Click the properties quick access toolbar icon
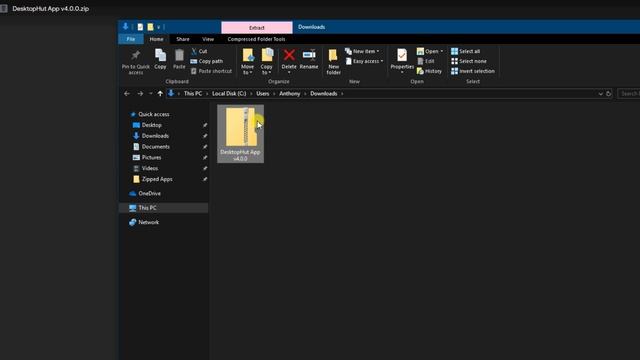The width and height of the screenshot is (640, 360). 140,27
